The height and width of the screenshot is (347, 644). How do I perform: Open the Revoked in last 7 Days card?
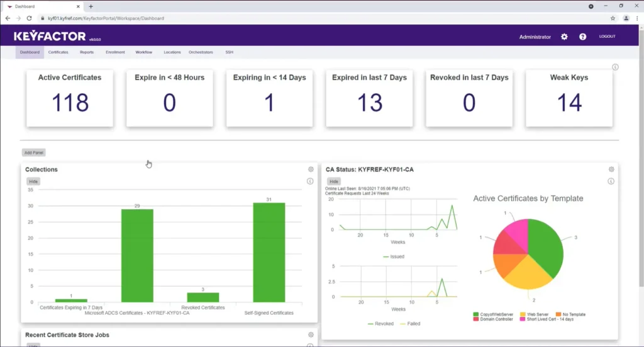coord(469,98)
